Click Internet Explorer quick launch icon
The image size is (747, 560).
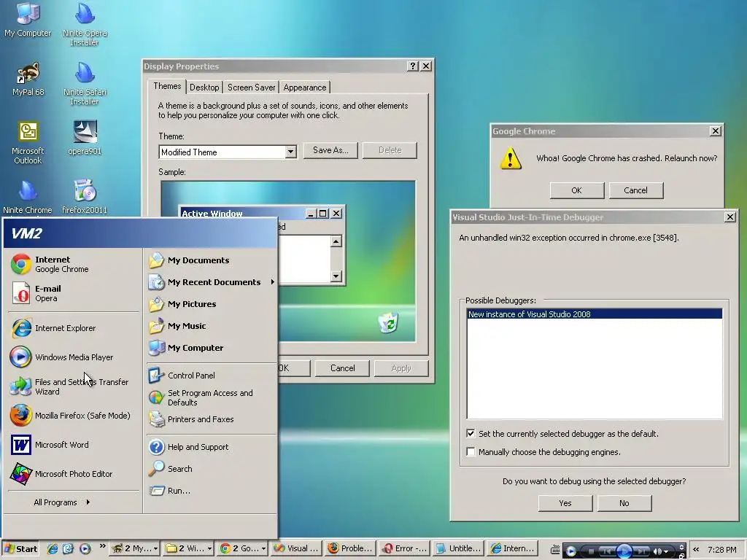(x=53, y=549)
